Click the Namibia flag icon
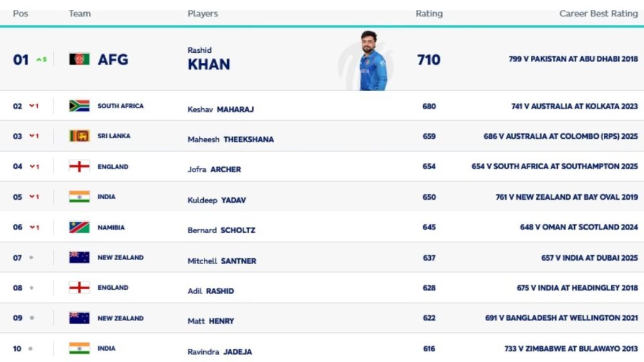This screenshot has height=362, width=644. (79, 228)
